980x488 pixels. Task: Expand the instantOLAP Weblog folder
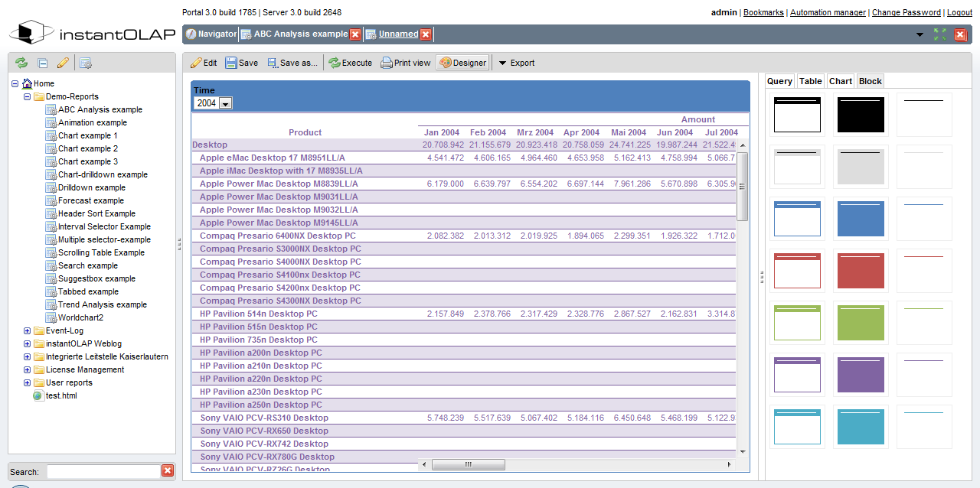coord(28,343)
